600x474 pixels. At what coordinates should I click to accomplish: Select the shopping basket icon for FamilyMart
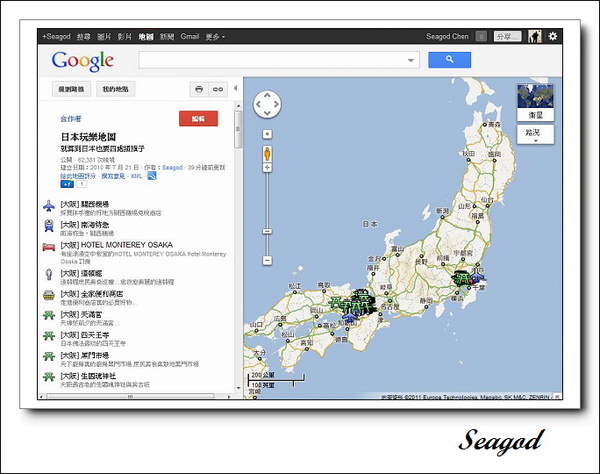click(x=49, y=295)
